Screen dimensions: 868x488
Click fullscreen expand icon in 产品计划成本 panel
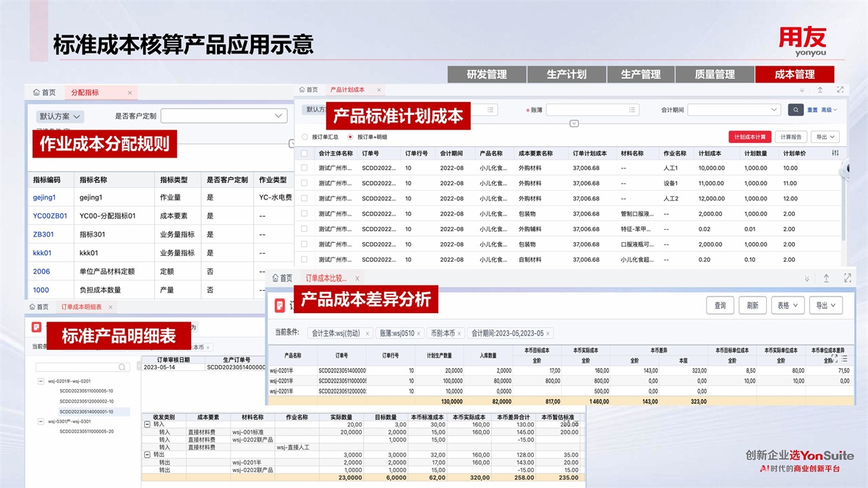coord(840,90)
